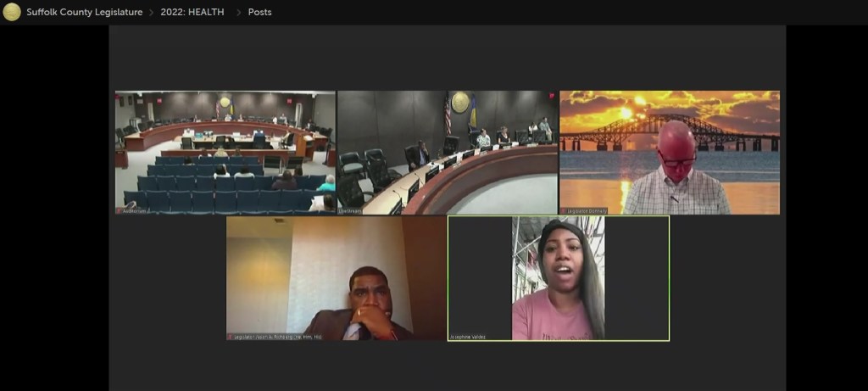This screenshot has width=868, height=391.
Task: Select the Posts breadcrumb item
Action: [259, 13]
